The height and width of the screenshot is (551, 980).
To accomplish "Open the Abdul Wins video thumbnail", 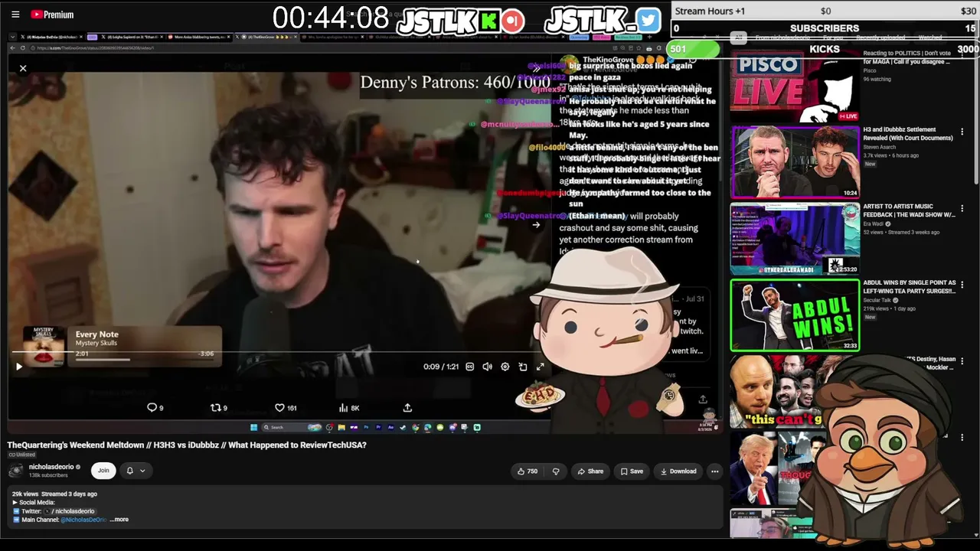I will [x=795, y=315].
